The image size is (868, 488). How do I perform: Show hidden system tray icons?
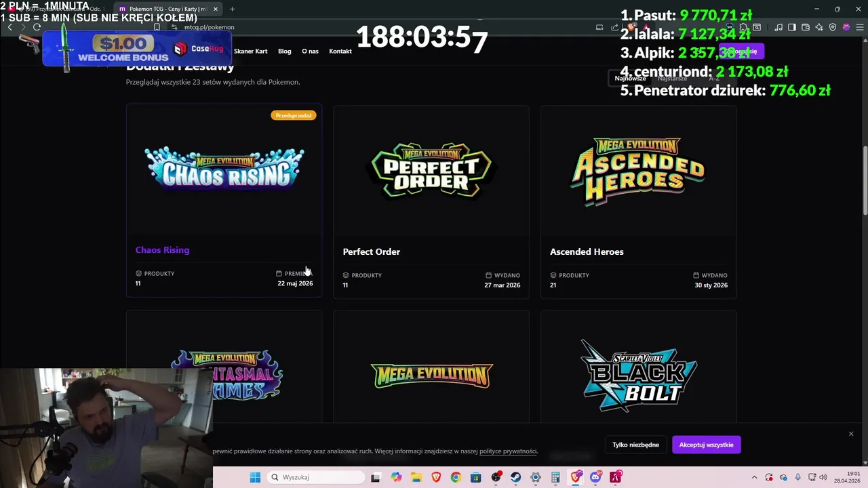coord(755,477)
